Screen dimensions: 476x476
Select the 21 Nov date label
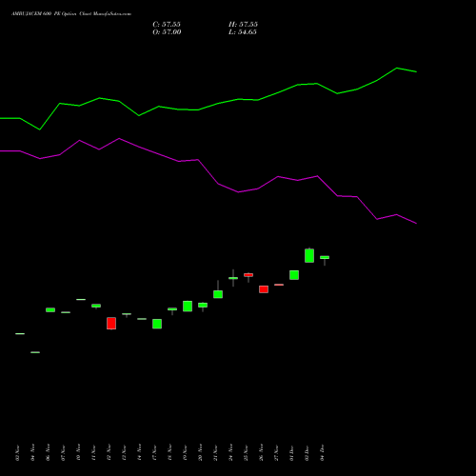[x=215, y=453]
